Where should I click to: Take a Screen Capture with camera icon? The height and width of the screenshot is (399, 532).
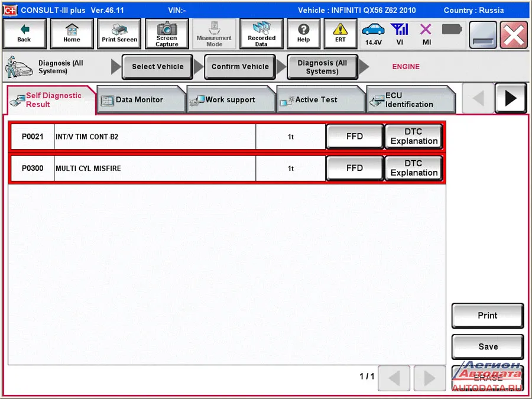167,34
